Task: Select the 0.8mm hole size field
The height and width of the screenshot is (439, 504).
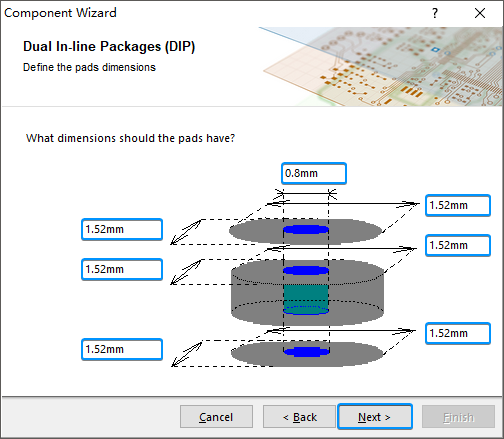Action: pyautogui.click(x=314, y=173)
